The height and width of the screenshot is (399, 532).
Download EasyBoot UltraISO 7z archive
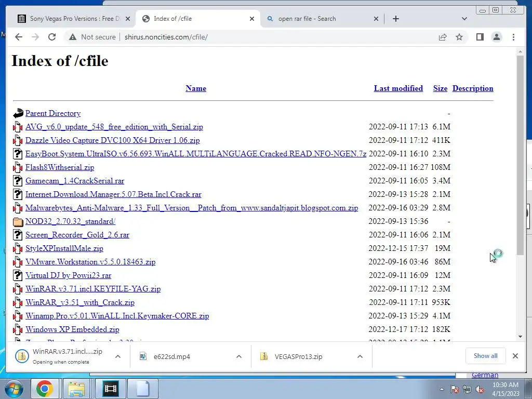[196, 154]
